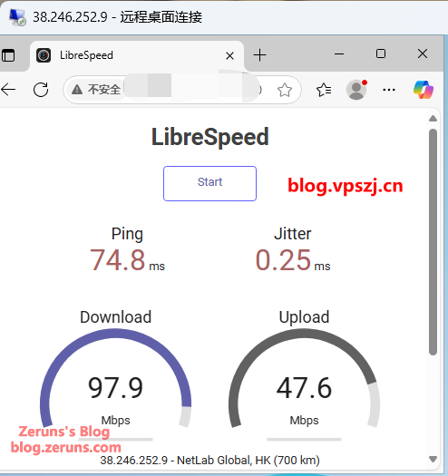Click the page scrollbar up arrow

coord(433,119)
